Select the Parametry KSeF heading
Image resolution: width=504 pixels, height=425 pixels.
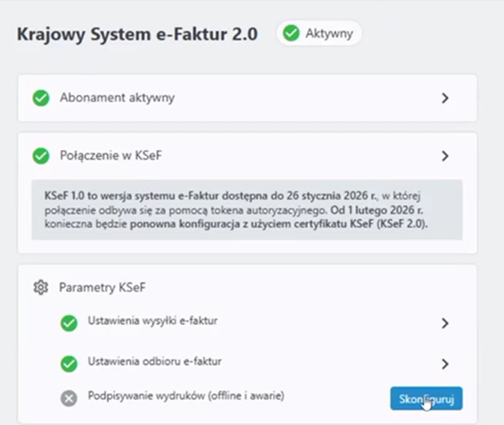point(102,288)
